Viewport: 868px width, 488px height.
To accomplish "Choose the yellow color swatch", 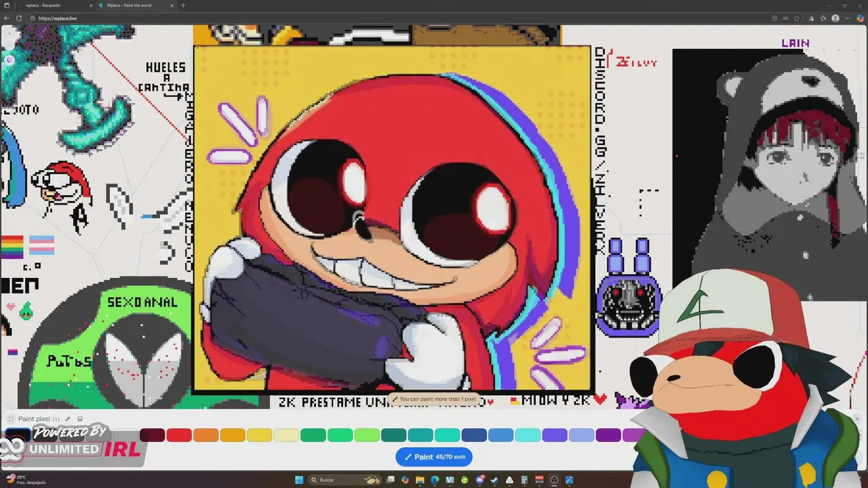I will (x=259, y=435).
